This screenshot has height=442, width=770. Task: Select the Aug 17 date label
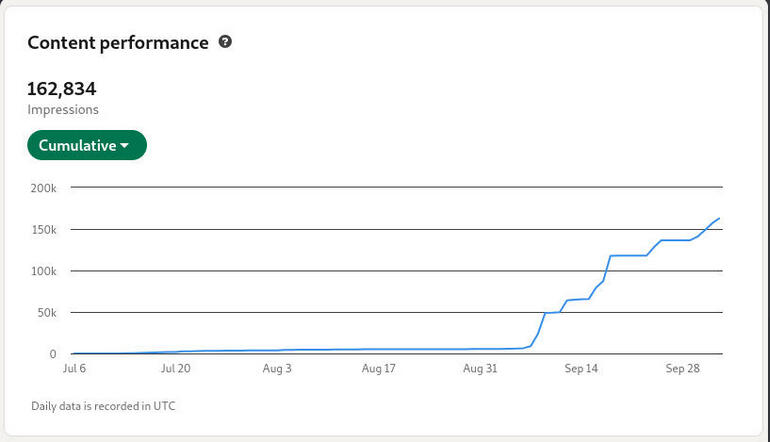coord(378,369)
